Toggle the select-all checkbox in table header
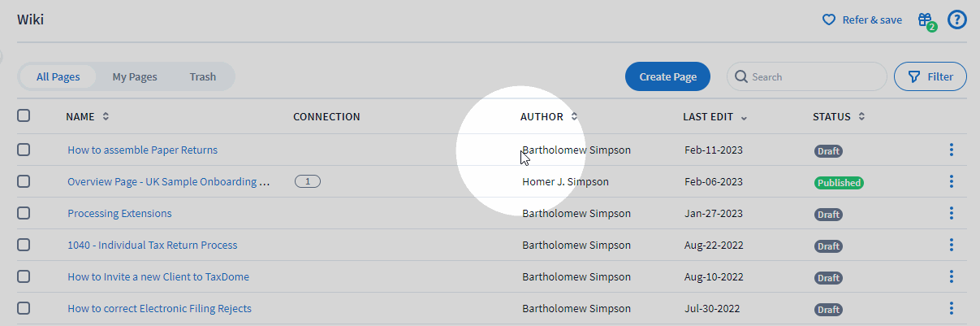The height and width of the screenshot is (326, 980). 24,116
